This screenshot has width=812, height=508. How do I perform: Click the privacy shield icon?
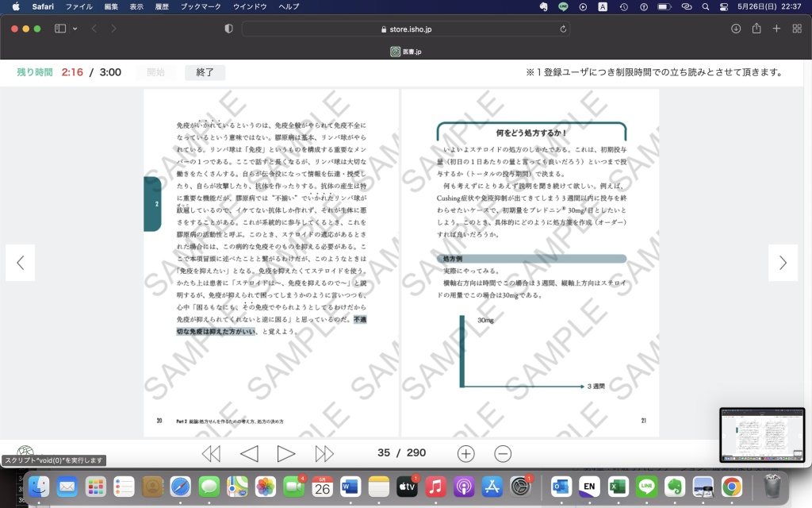[229, 29]
